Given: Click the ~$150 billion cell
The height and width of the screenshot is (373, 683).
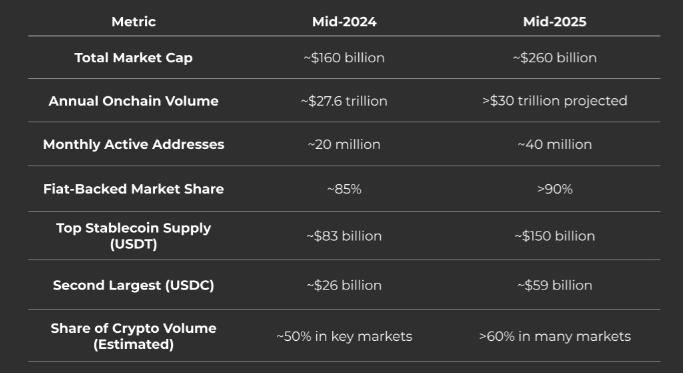Looking at the screenshot, I should [555, 236].
